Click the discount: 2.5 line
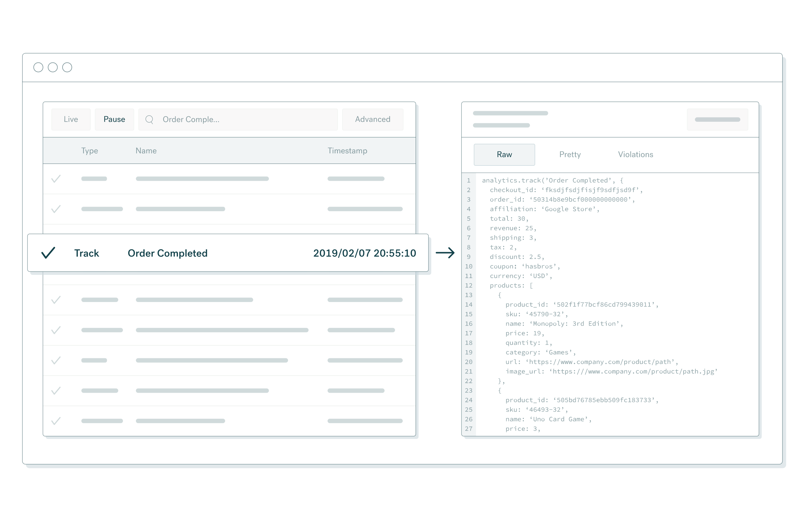 pyautogui.click(x=517, y=257)
